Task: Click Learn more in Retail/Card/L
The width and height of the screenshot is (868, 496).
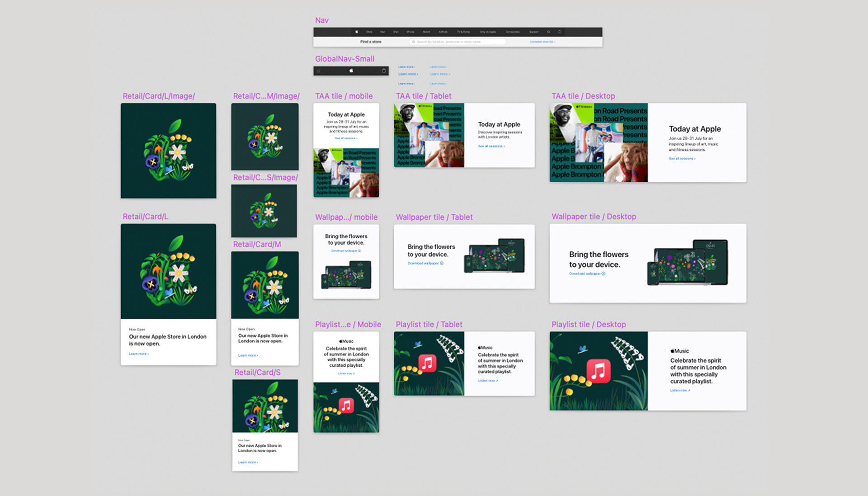Action: 139,354
